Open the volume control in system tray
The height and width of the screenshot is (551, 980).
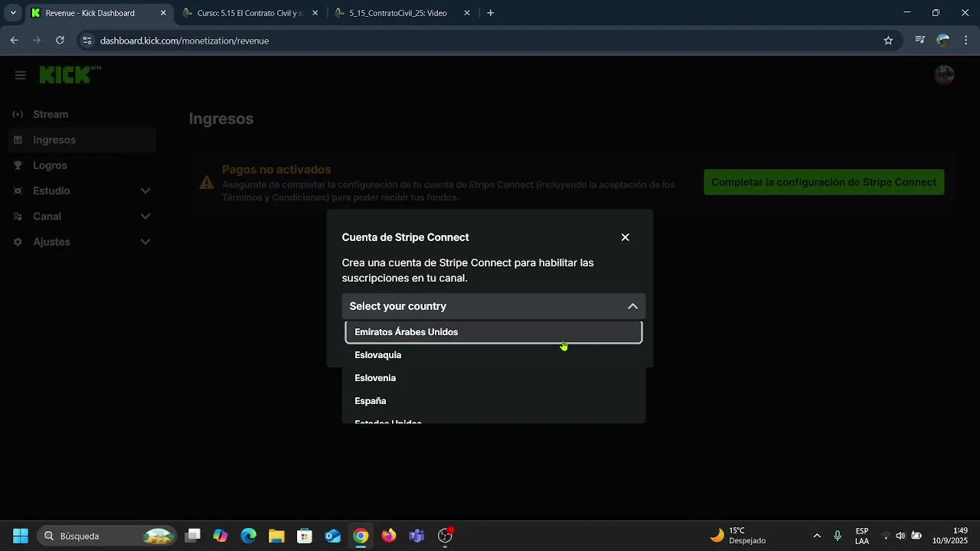tap(900, 536)
